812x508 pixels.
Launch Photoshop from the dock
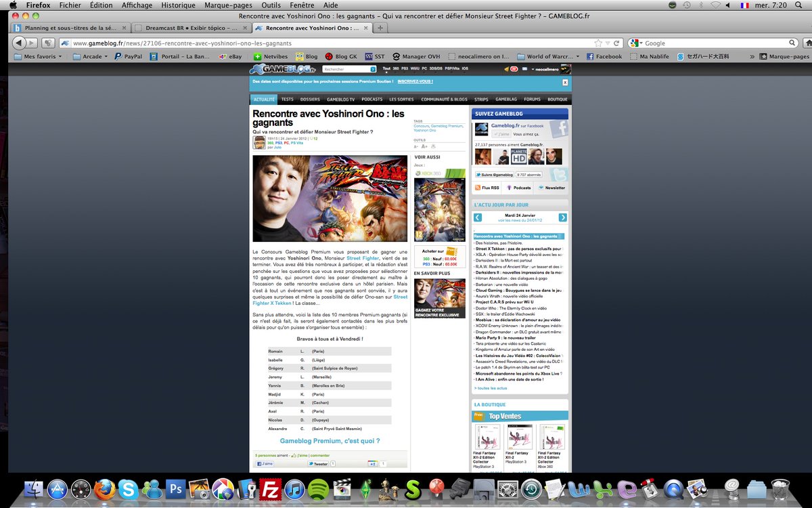176,489
